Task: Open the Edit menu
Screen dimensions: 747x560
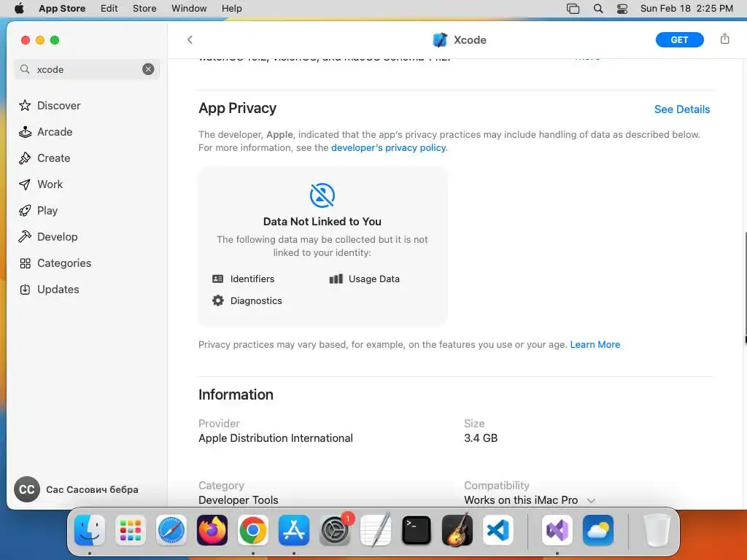Action: point(109,9)
